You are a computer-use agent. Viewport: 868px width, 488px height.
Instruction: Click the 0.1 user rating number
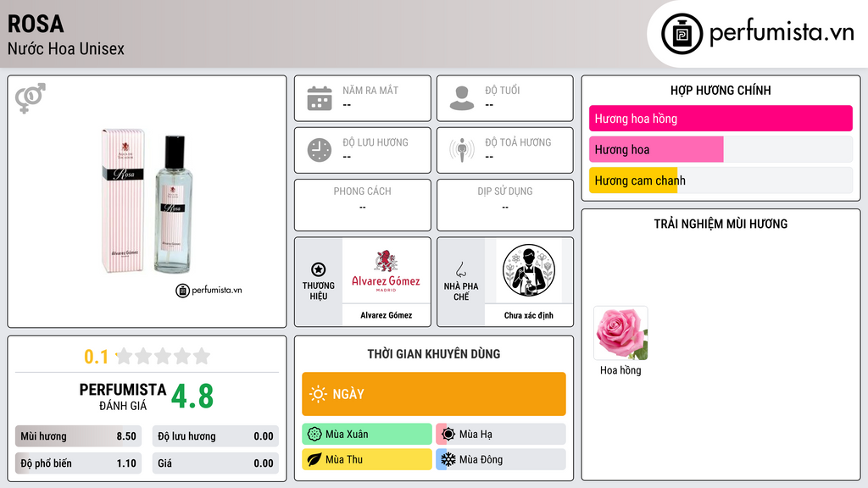pyautogui.click(x=96, y=357)
